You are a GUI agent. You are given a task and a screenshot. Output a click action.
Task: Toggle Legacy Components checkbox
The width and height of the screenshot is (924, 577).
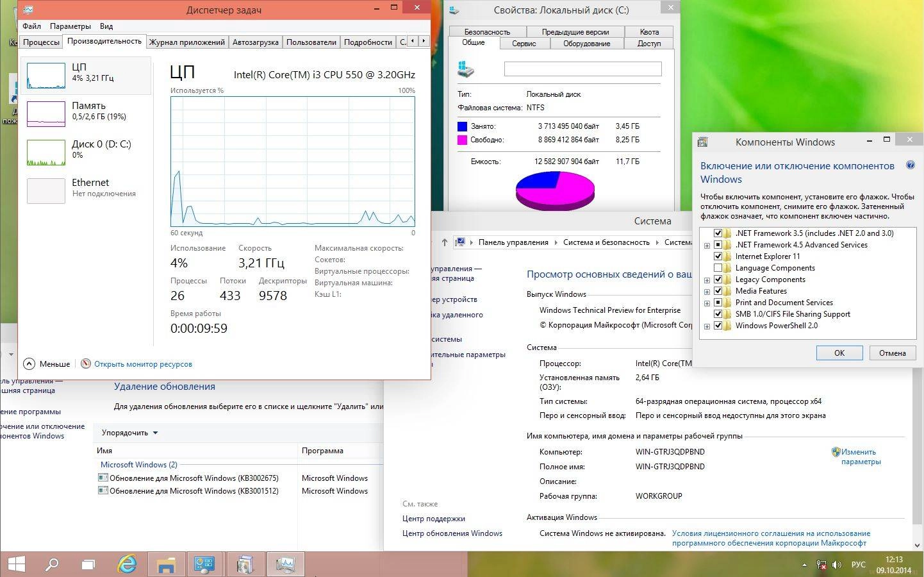pos(718,280)
